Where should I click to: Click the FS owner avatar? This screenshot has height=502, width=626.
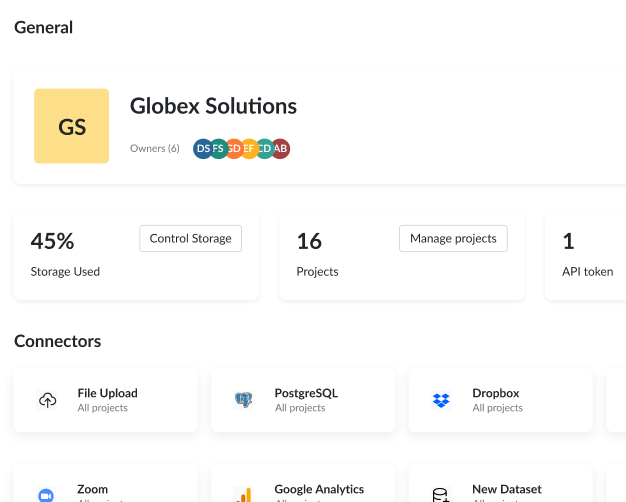click(x=217, y=148)
